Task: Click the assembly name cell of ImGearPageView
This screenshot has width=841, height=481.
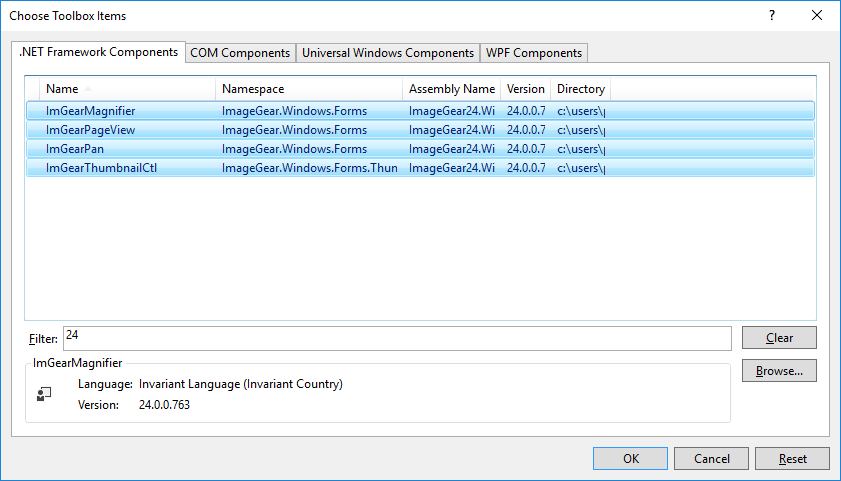Action: tap(452, 130)
